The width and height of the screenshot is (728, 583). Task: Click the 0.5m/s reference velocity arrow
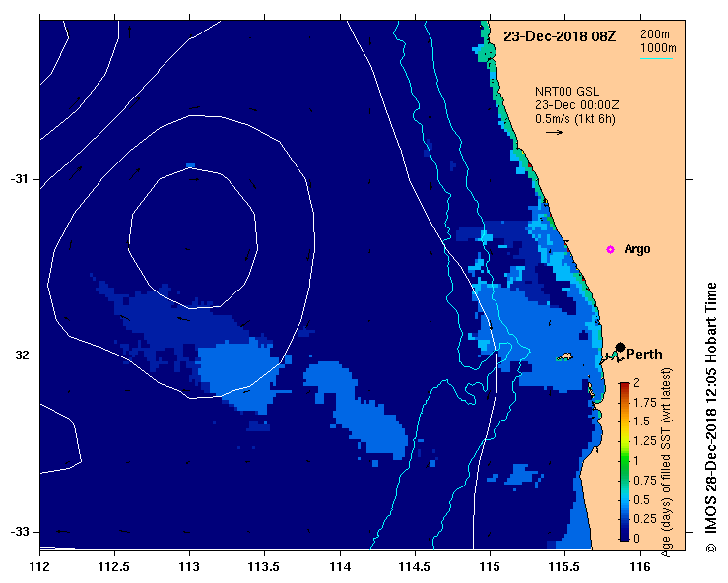coord(555,132)
